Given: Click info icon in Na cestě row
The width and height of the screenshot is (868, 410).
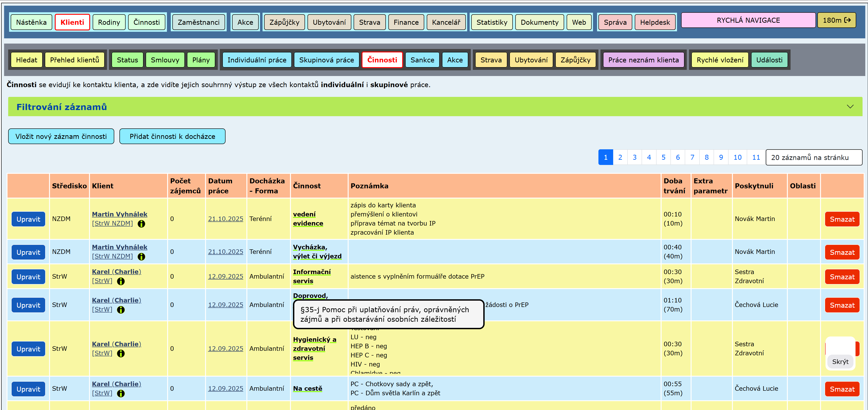Looking at the screenshot, I should [121, 393].
